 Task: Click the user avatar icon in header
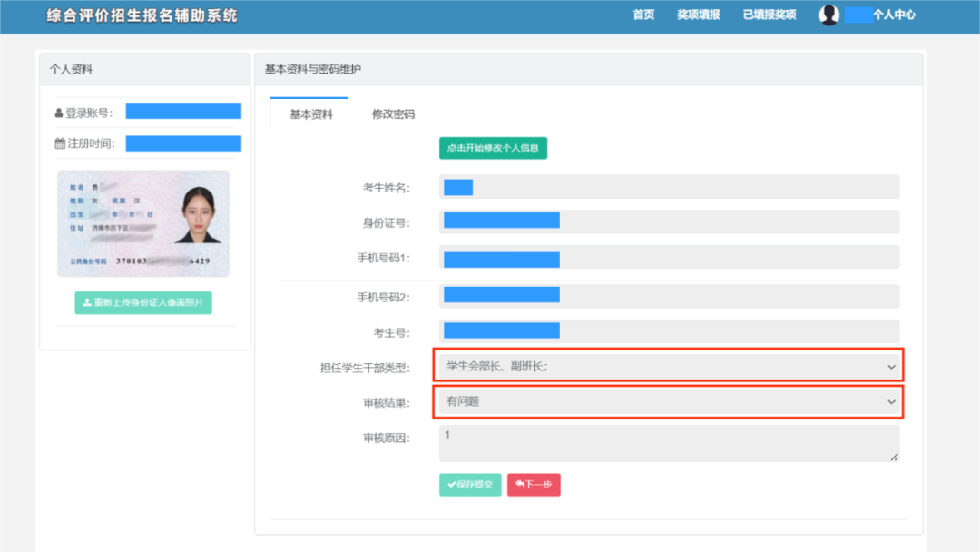click(x=828, y=15)
